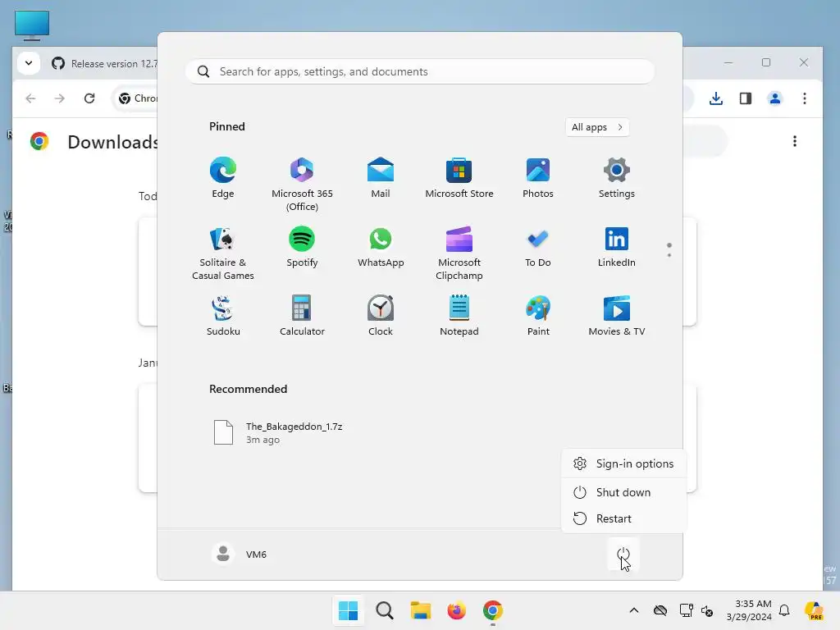
Task: Open desktop monitor icon shortcut
Action: [x=32, y=25]
